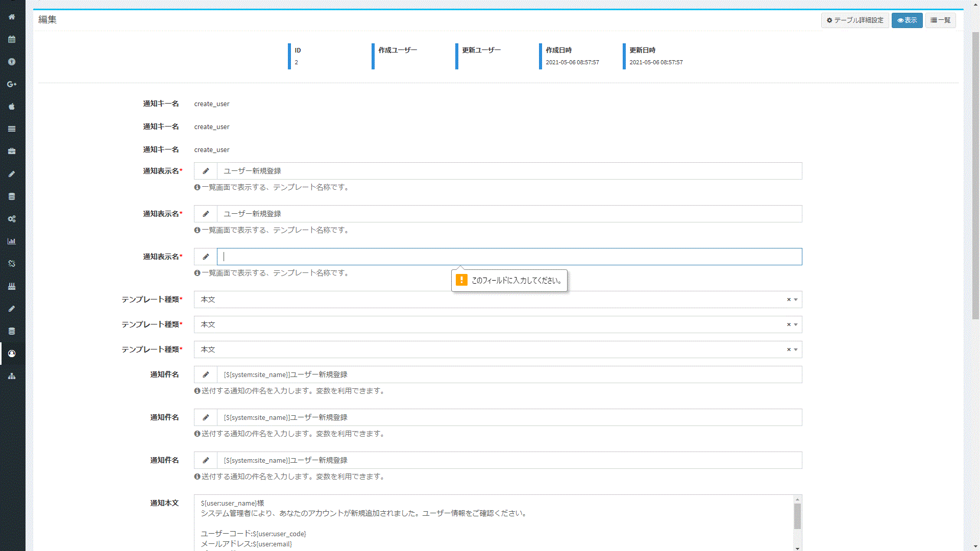Click the last 通知件名 input field
The height and width of the screenshot is (551, 980).
coord(509,460)
